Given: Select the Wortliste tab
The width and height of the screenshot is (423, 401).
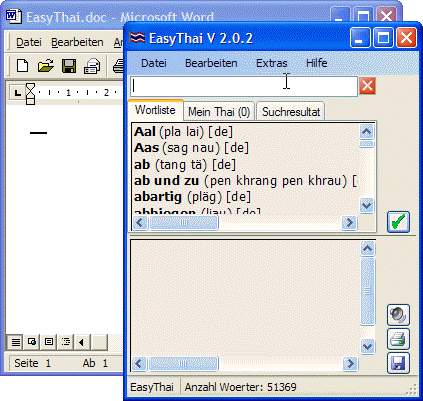Looking at the screenshot, I should click(155, 110).
